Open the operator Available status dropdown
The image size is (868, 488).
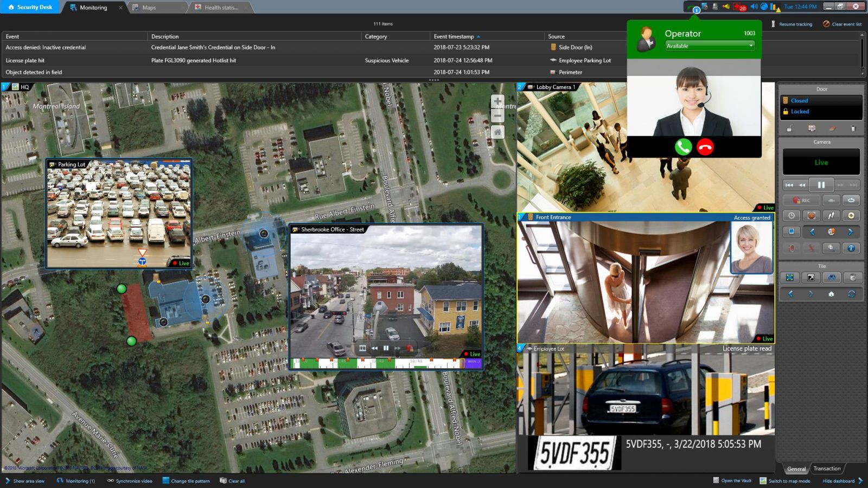point(710,46)
